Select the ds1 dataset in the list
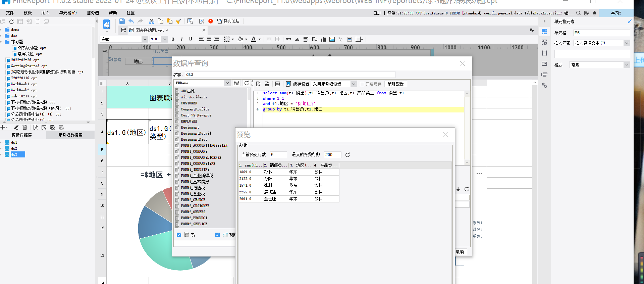 click(14, 142)
